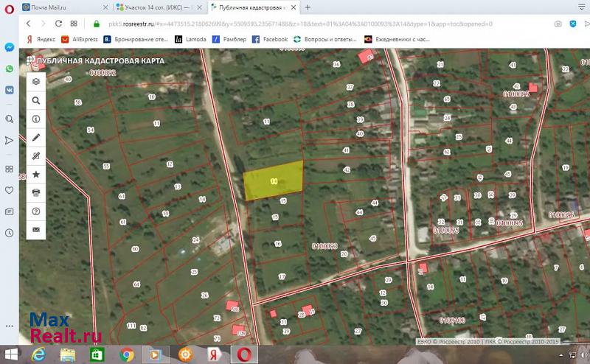
Task: Open WhatsApp in the Opera sidebar
Action: click(x=9, y=69)
